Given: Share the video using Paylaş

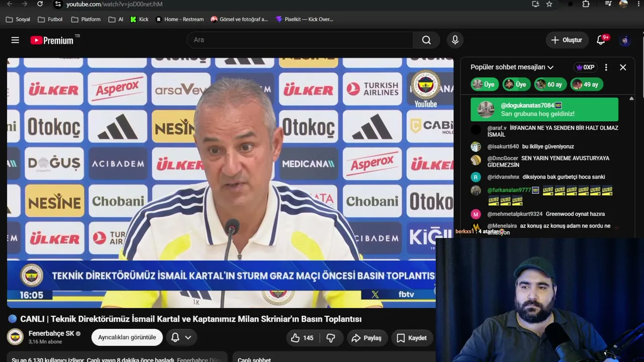Looking at the screenshot, I should coord(366,338).
